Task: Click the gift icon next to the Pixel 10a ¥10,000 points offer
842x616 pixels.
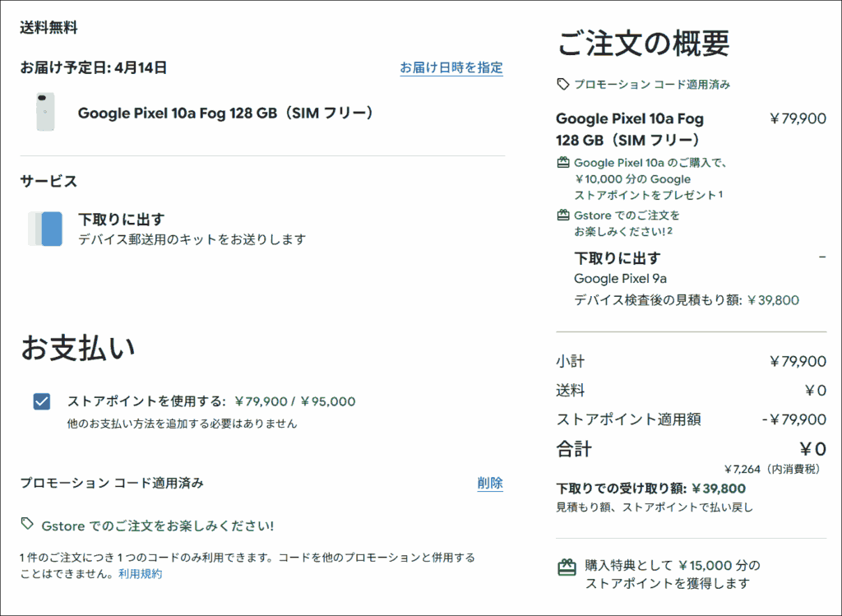Action: (563, 163)
